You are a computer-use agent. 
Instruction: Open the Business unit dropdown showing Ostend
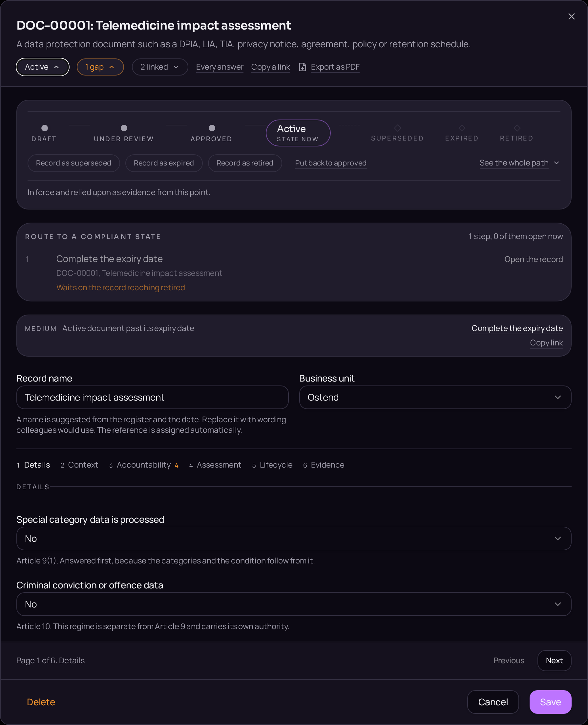(x=435, y=397)
